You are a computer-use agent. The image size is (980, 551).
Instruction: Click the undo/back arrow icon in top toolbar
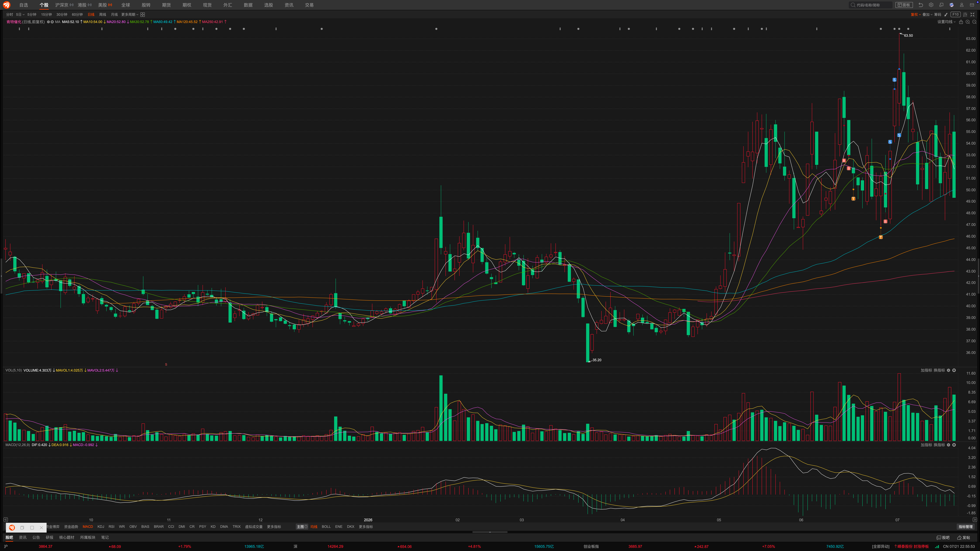click(x=921, y=5)
